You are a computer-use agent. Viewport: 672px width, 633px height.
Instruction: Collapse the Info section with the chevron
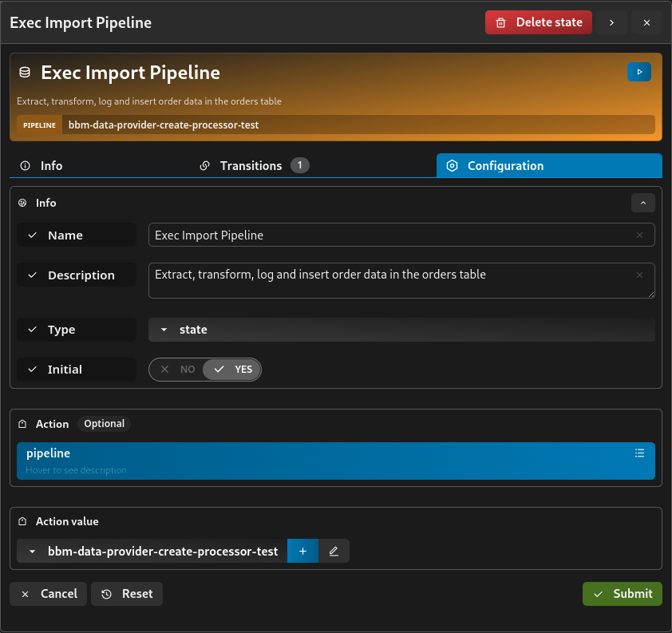click(642, 203)
